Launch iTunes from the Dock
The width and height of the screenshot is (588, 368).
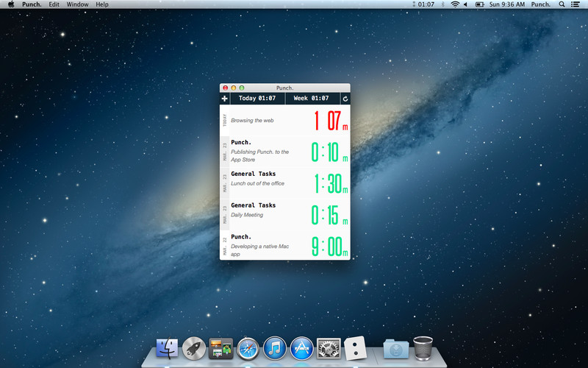pos(274,348)
